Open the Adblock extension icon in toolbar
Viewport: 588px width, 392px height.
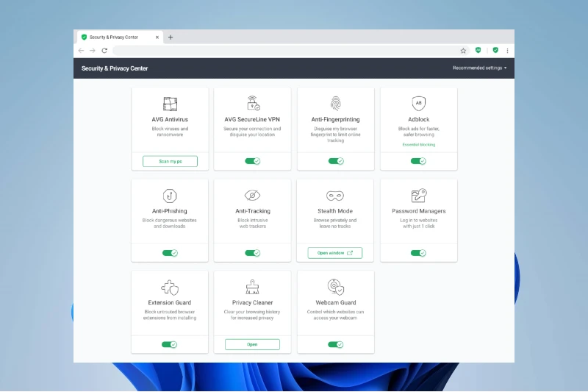[478, 50]
